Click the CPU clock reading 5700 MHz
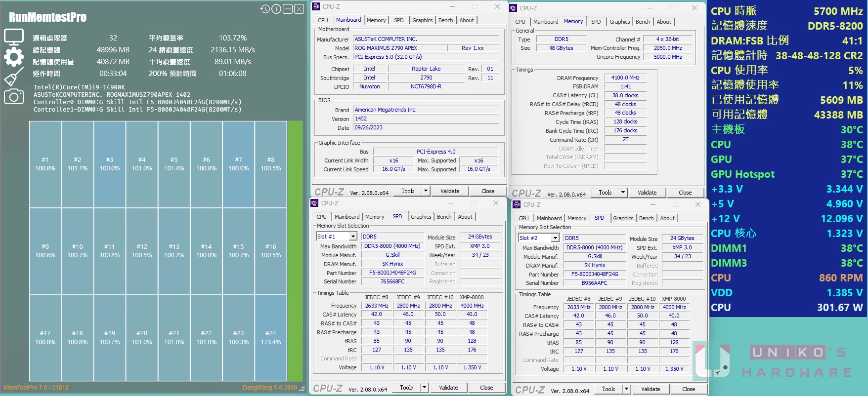868x396 pixels. tap(838, 11)
